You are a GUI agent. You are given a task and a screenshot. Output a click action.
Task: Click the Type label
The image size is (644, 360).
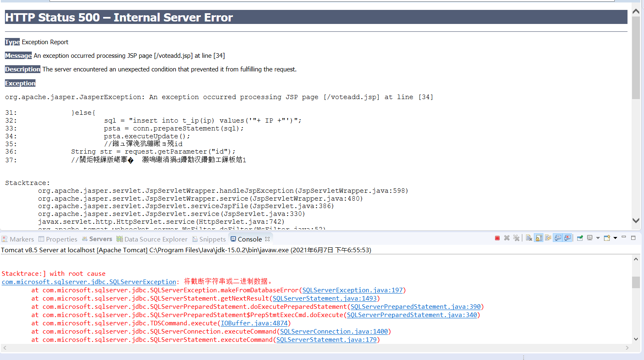[x=12, y=42]
